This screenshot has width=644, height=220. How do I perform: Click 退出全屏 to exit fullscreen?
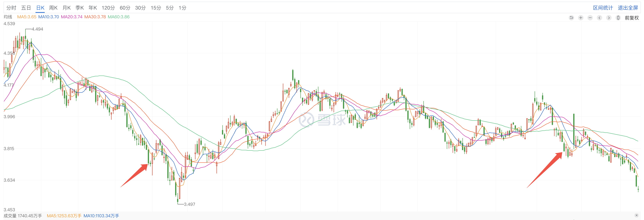pyautogui.click(x=628, y=8)
